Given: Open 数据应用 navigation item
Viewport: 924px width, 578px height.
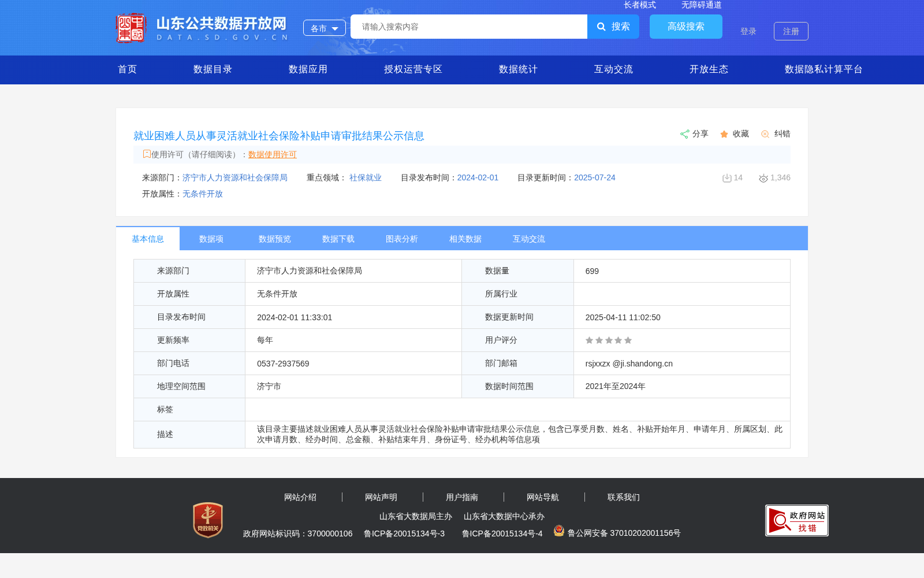Looking at the screenshot, I should (x=308, y=69).
